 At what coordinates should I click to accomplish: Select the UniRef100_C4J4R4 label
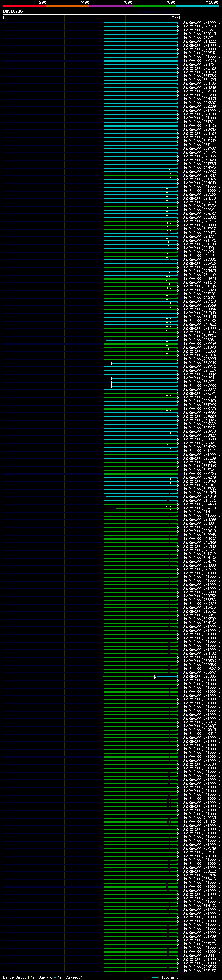[x=199, y=256]
